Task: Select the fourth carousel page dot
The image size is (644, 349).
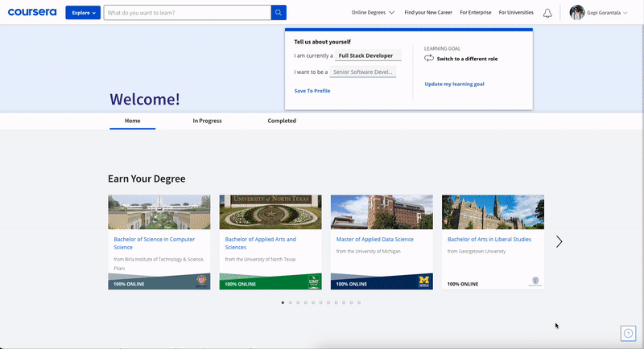Action: pyautogui.click(x=306, y=302)
